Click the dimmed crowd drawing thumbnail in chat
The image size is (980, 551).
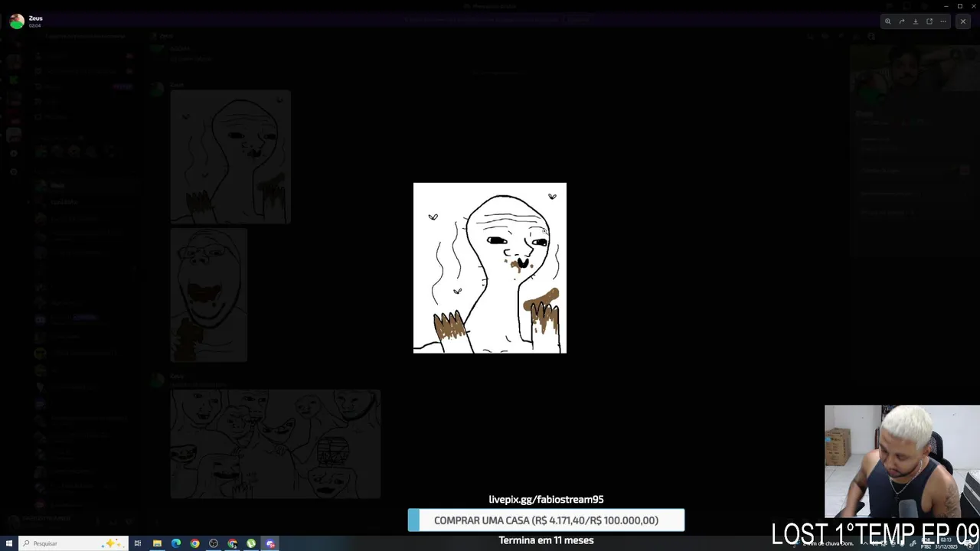[x=276, y=444]
